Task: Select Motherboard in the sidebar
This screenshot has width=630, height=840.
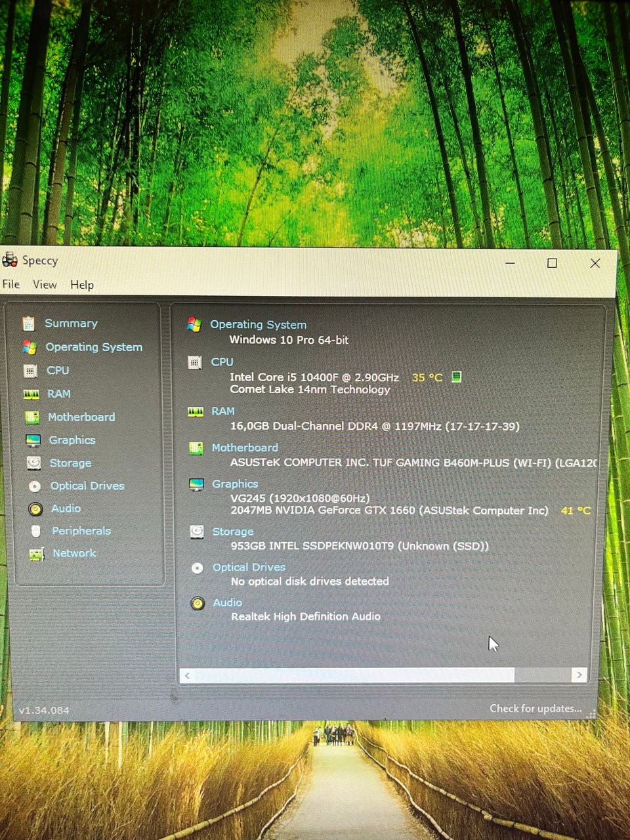Action: 81,417
